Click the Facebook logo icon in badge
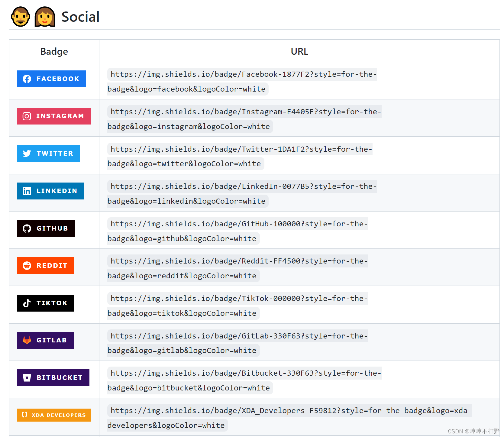 click(x=27, y=79)
